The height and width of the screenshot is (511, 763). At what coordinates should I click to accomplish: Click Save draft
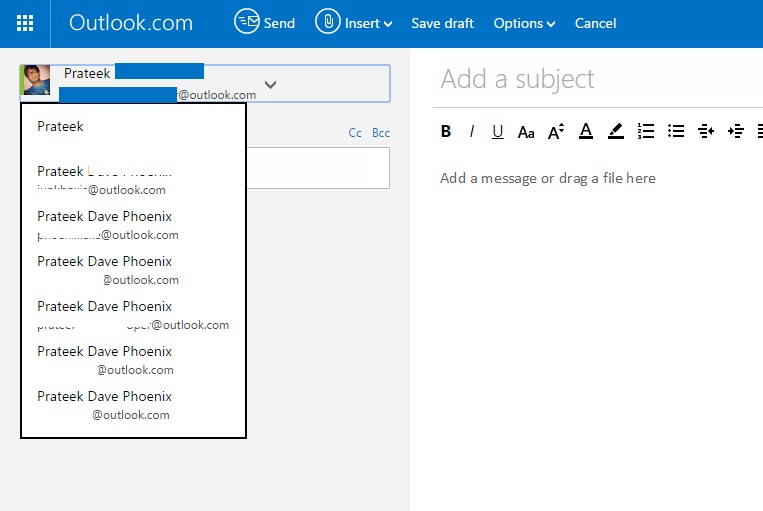pos(442,23)
